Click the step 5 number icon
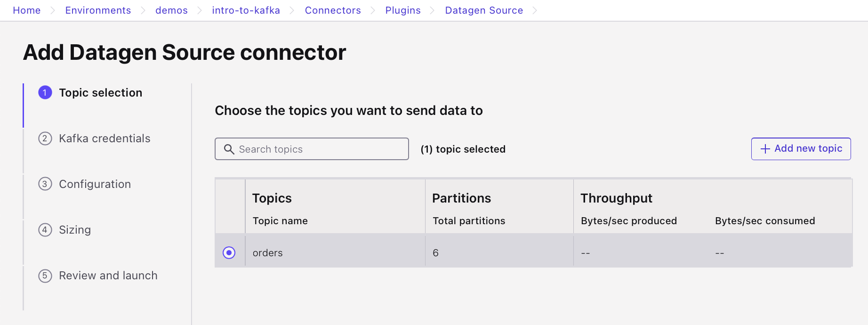 [45, 276]
